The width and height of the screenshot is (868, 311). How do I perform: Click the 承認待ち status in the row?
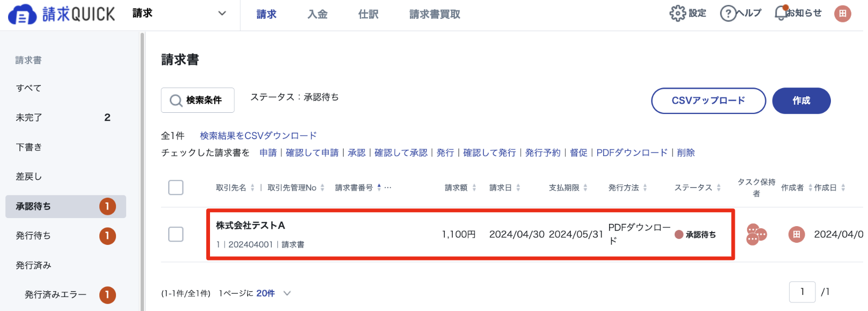696,235
